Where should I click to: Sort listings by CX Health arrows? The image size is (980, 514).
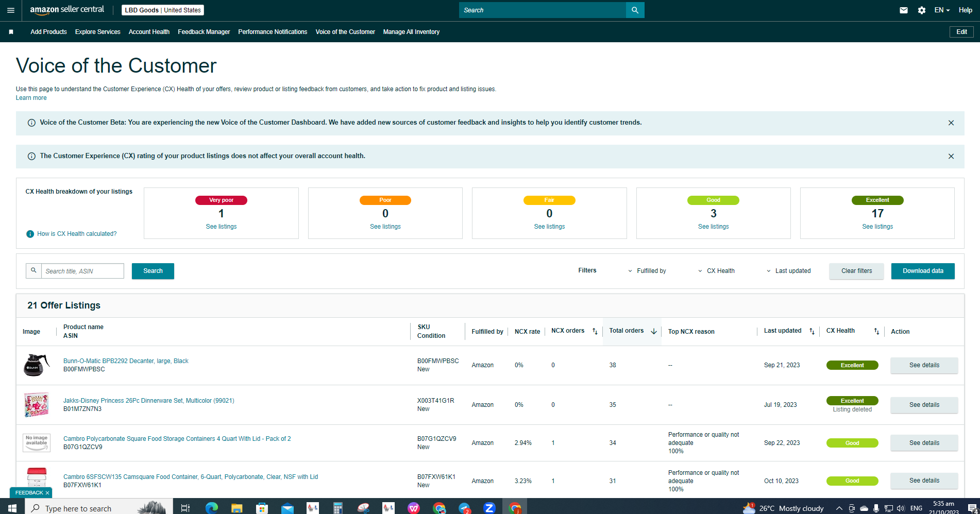(x=876, y=331)
